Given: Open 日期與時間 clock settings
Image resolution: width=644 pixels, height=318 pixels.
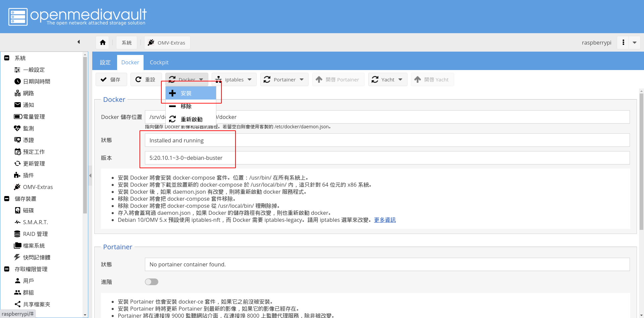Looking at the screenshot, I should click(x=36, y=81).
